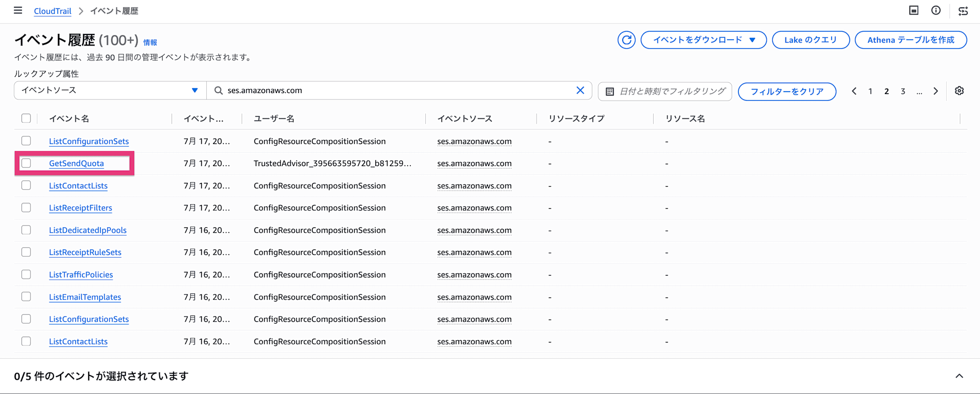Image resolution: width=980 pixels, height=394 pixels.
Task: Click the 日付と時刻でフィルタリング date filter field
Action: point(665,92)
